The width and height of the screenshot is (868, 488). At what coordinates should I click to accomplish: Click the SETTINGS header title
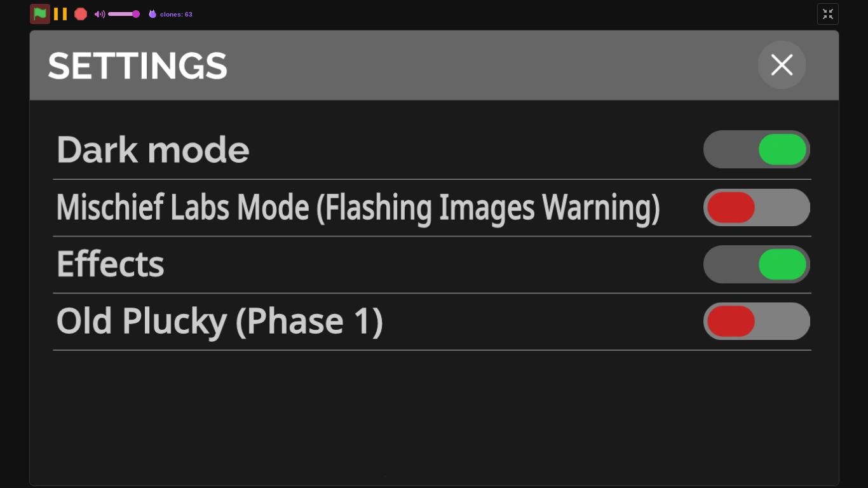click(x=137, y=65)
